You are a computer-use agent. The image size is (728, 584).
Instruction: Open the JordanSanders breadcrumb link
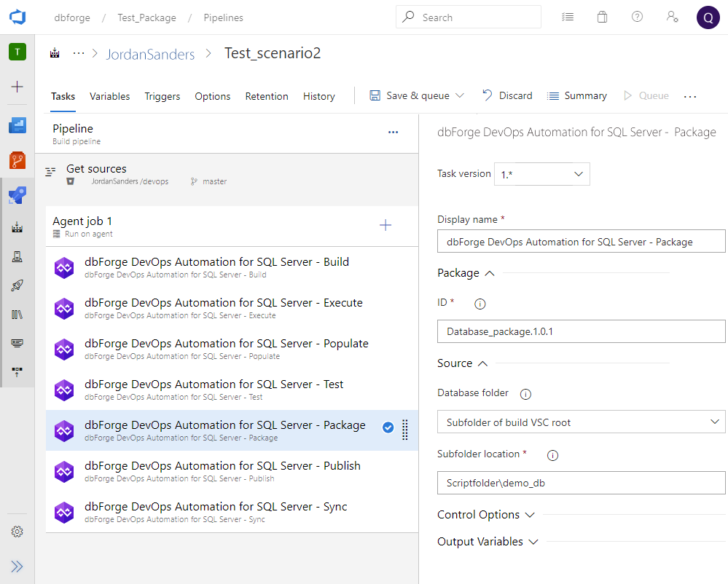coord(150,55)
